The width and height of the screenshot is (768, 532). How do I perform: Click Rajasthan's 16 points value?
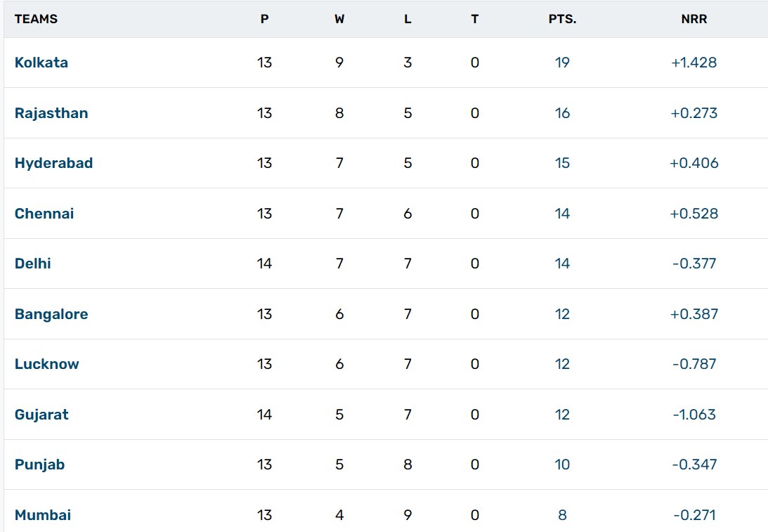(x=562, y=113)
